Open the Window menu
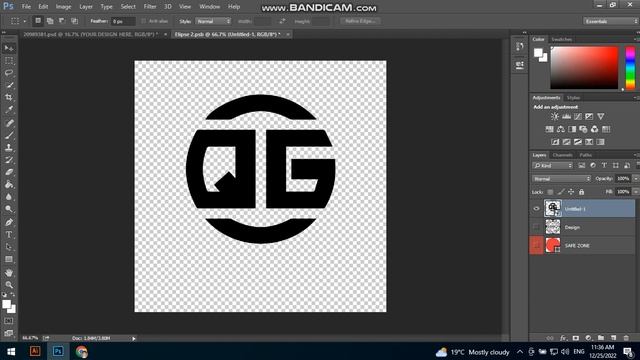 pos(209,7)
